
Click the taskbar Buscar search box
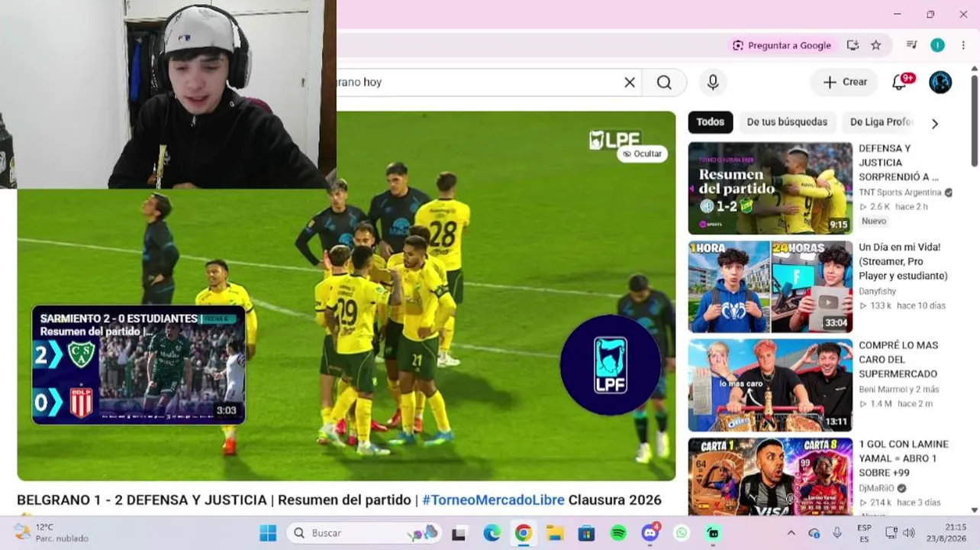365,533
